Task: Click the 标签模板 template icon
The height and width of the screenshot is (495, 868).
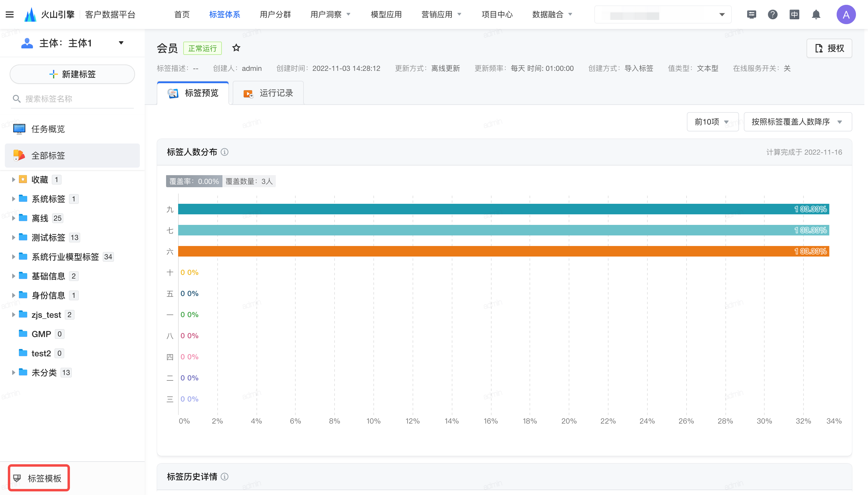Action: pos(17,478)
